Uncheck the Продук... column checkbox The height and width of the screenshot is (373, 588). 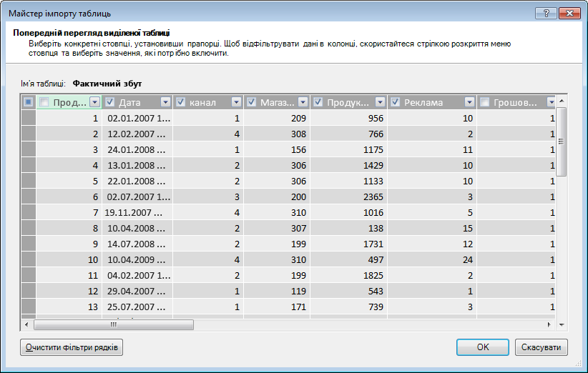coord(318,102)
